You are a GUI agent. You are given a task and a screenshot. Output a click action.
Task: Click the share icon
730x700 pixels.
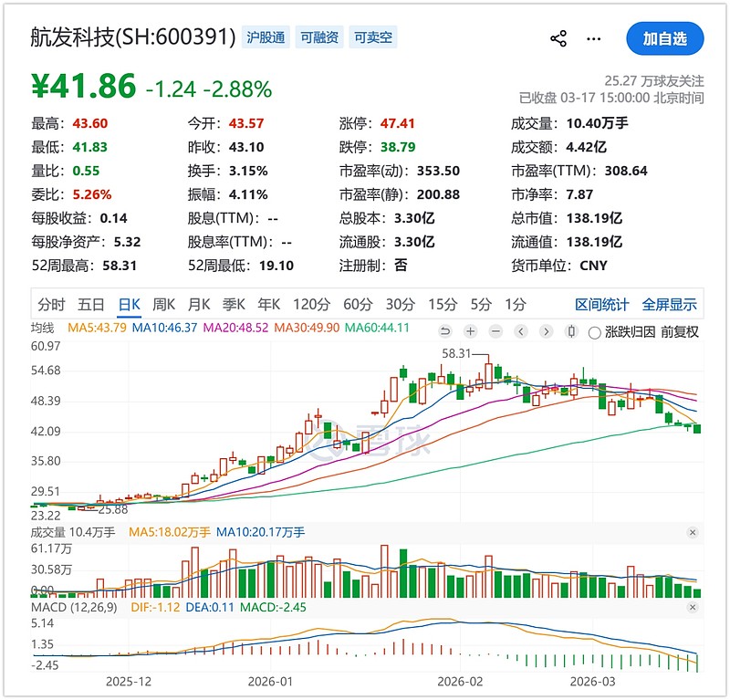(x=558, y=38)
